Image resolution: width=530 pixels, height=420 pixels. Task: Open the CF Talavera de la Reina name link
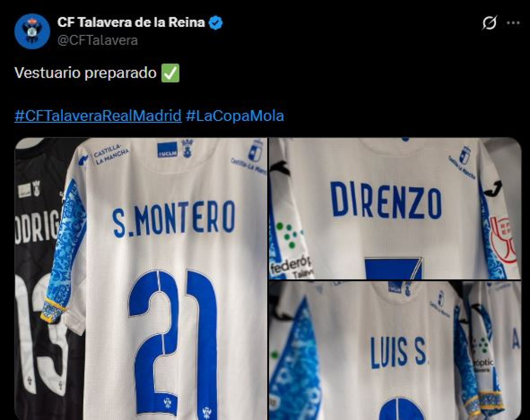(131, 22)
